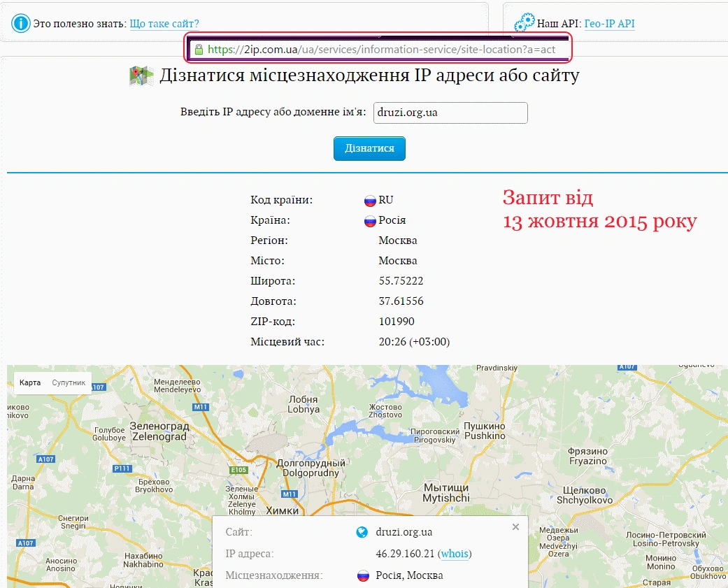Click the address bar URL text
This screenshot has width=728, height=588.
click(381, 49)
